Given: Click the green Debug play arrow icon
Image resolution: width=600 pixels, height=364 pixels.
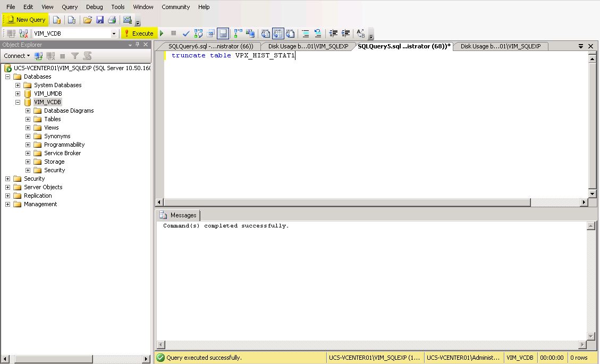Looking at the screenshot, I should coord(162,33).
